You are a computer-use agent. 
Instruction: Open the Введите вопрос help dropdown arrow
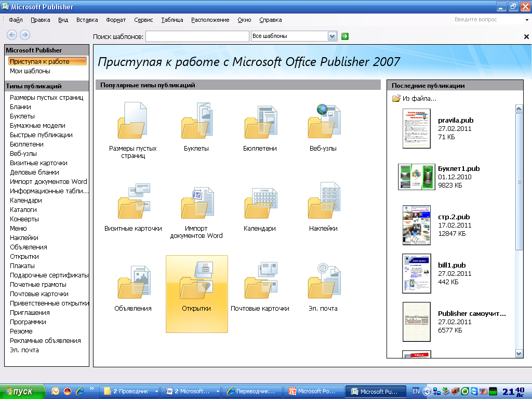click(527, 20)
